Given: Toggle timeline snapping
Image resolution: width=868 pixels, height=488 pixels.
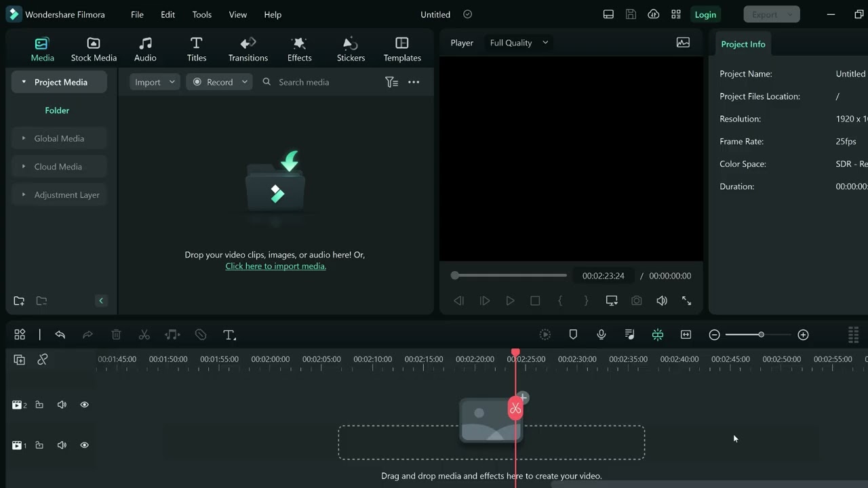Looking at the screenshot, I should tap(658, 335).
